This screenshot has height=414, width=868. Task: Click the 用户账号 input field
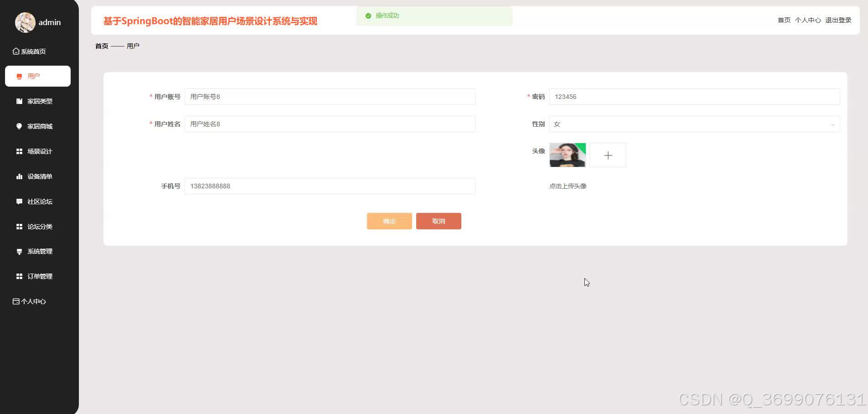[330, 97]
